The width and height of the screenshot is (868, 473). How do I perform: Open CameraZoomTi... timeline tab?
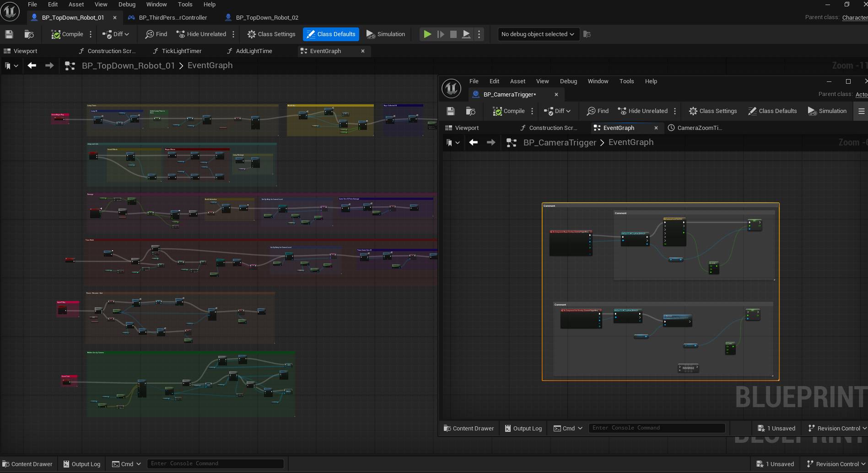pos(695,128)
